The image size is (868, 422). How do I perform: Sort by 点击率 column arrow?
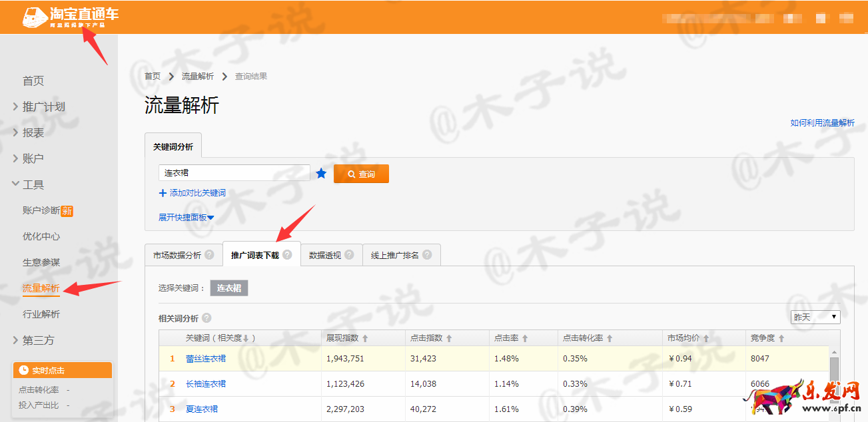(525, 339)
